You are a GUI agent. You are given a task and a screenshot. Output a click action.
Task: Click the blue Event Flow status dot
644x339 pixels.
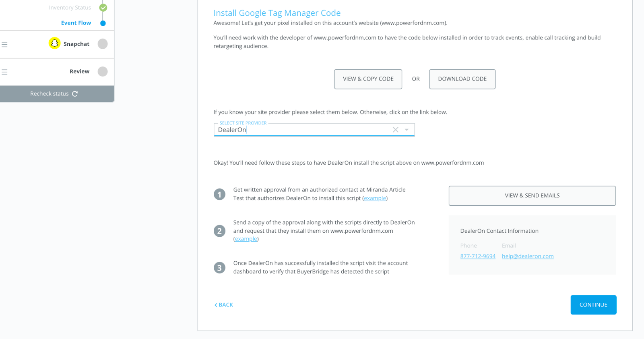pos(103,23)
